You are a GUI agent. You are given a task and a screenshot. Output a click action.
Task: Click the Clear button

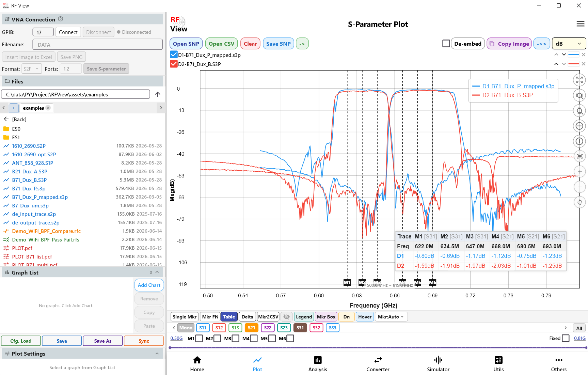pyautogui.click(x=250, y=44)
